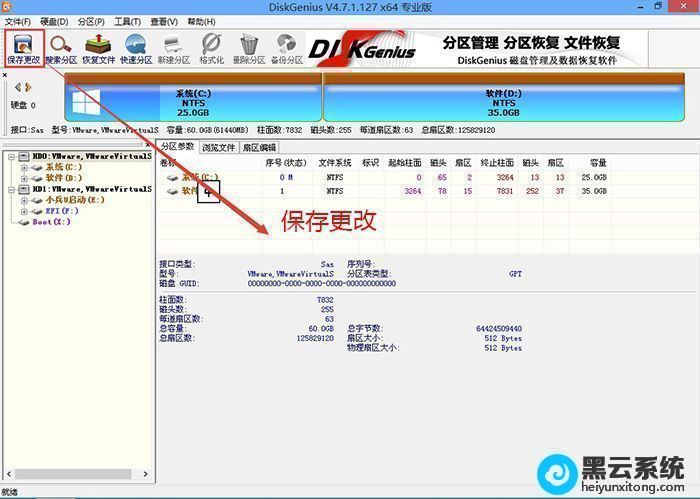The image size is (700, 499).
Task: Open the 文件(F) menu
Action: click(18, 21)
